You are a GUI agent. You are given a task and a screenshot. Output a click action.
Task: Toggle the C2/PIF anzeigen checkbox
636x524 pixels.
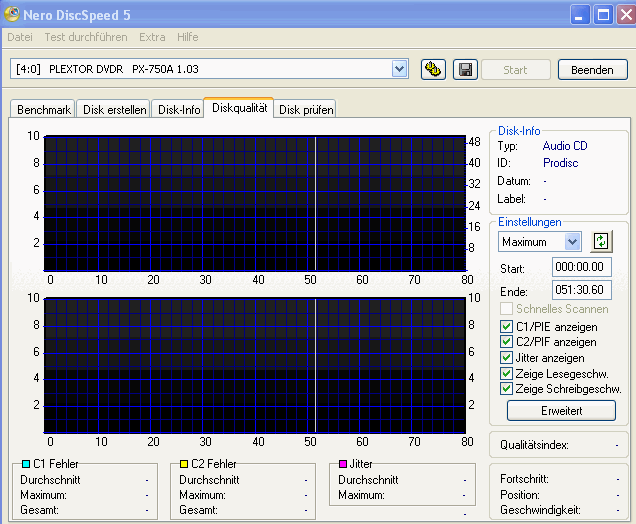click(507, 342)
